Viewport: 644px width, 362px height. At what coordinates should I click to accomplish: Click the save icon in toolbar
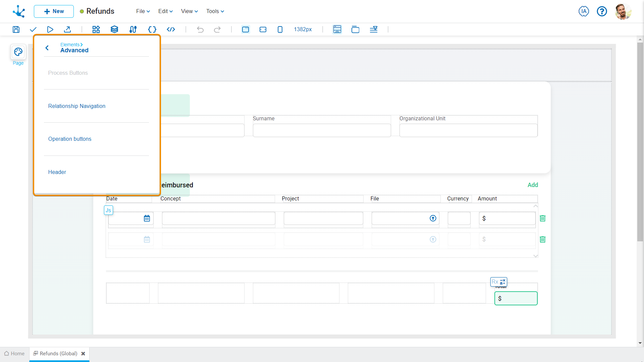[16, 29]
